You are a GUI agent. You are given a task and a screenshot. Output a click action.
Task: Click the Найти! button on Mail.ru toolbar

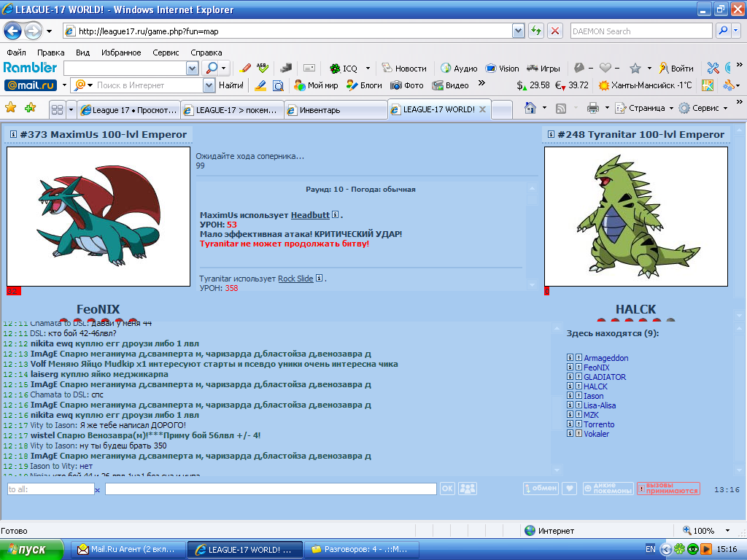231,85
